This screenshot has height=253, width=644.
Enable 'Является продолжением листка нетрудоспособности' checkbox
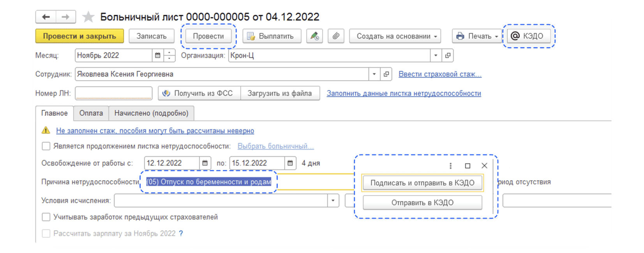[x=46, y=146]
